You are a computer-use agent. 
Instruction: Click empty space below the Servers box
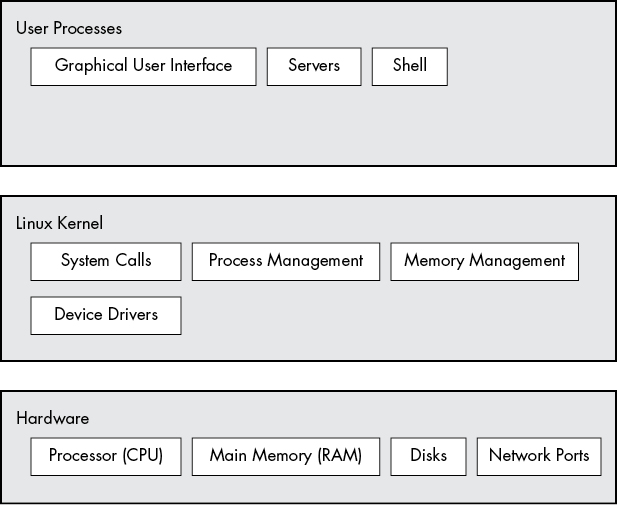[314, 125]
